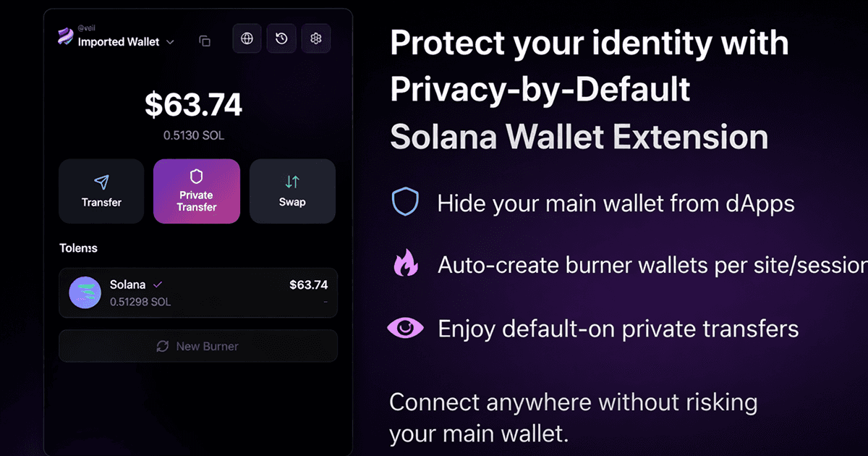Click the Veil logo icon

pos(65,38)
